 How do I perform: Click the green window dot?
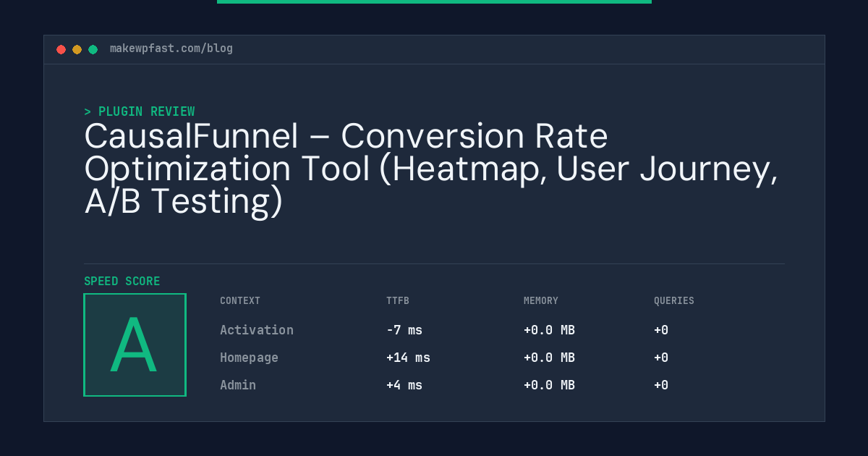[93, 49]
